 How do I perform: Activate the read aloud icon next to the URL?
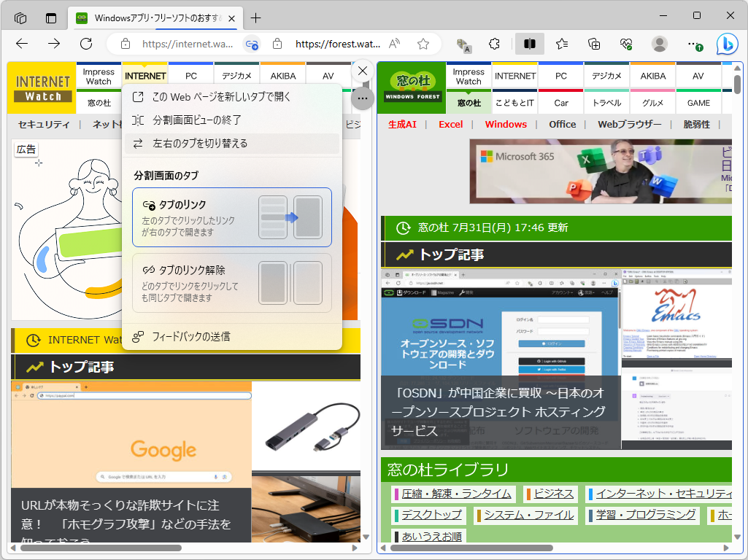pyautogui.click(x=394, y=44)
